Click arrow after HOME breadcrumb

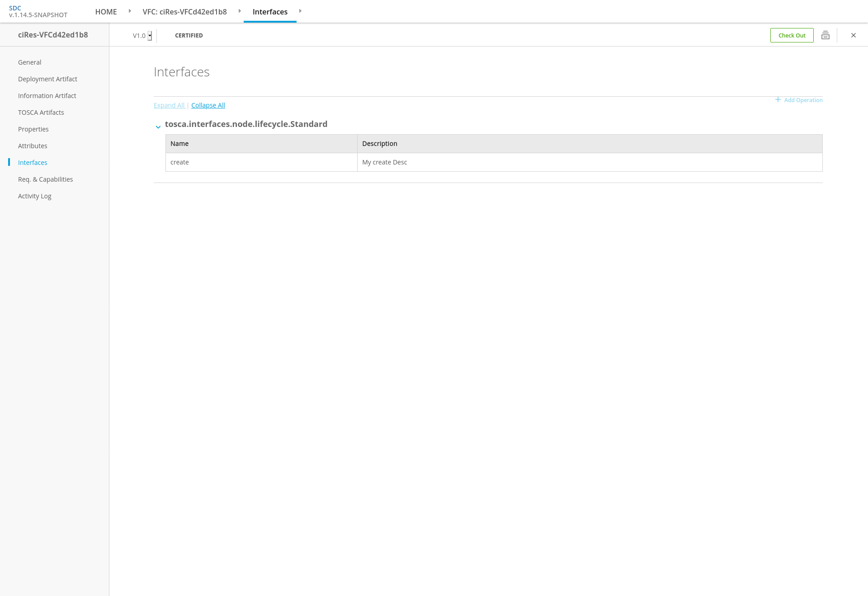(130, 11)
